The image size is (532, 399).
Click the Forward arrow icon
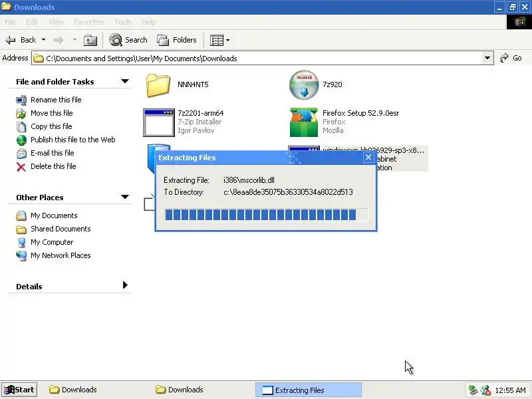pos(59,40)
